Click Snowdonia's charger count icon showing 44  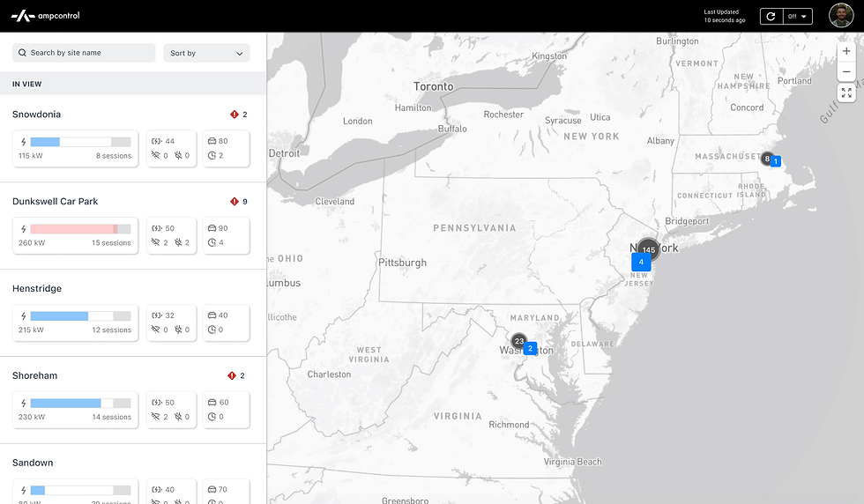[x=156, y=141]
